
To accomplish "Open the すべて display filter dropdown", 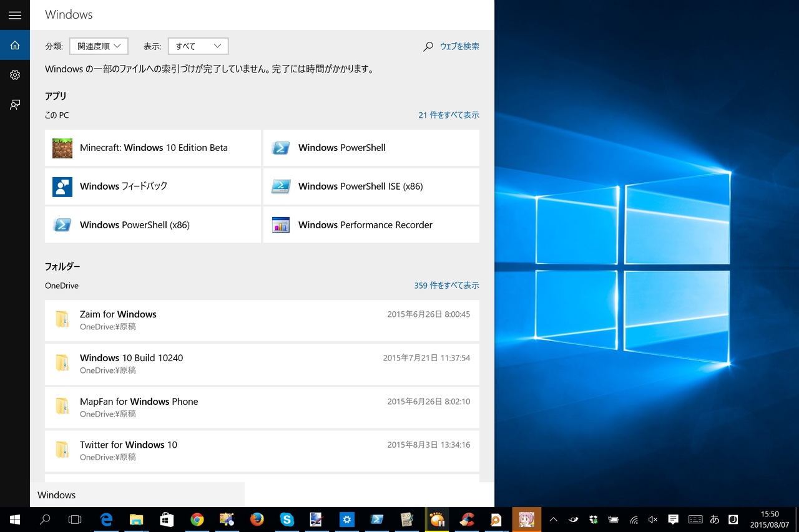I will pos(198,46).
